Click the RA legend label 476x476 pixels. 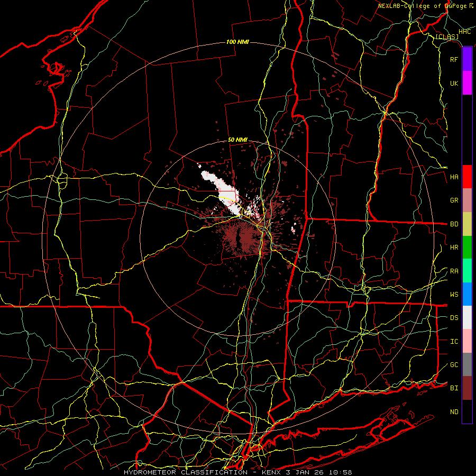(454, 271)
